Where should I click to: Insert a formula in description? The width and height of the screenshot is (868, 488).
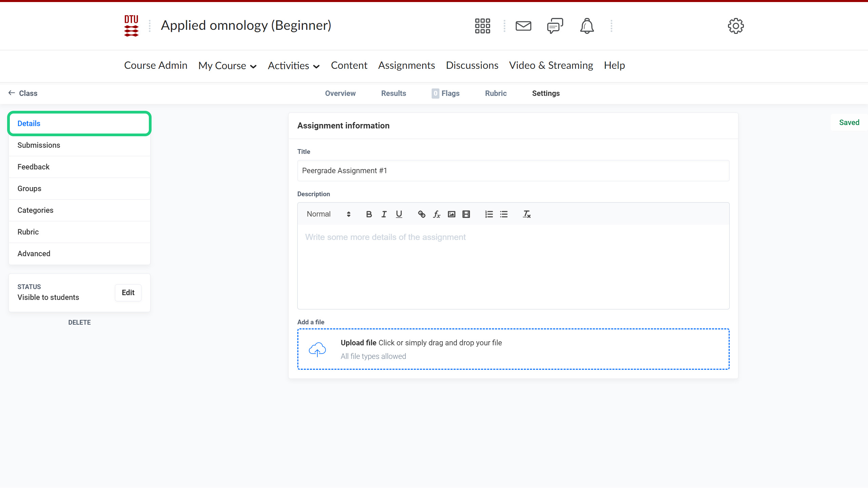[436, 214]
